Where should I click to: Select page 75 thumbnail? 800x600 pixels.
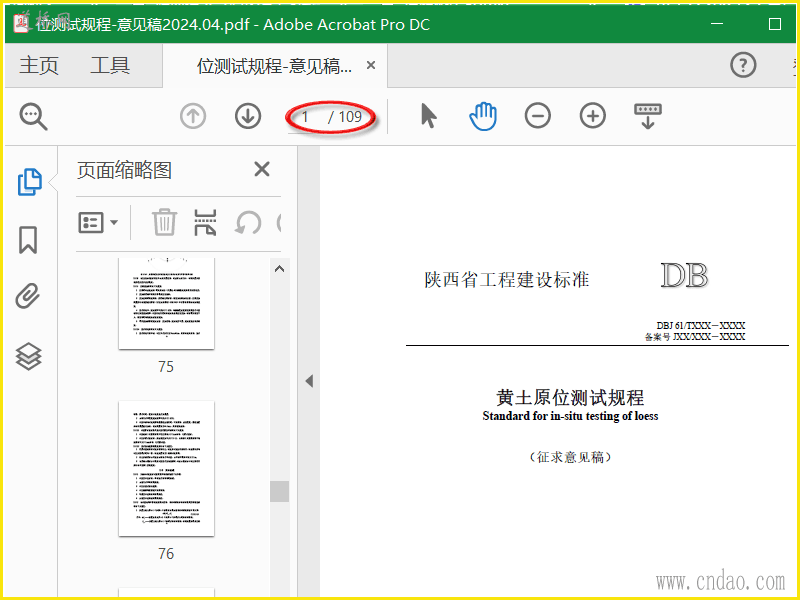pos(166,304)
